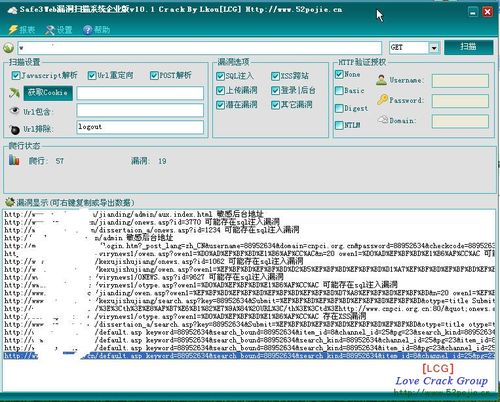500x402 pixels.
Task: Select the dissertaion_a/search.asp result row
Action: point(249,324)
